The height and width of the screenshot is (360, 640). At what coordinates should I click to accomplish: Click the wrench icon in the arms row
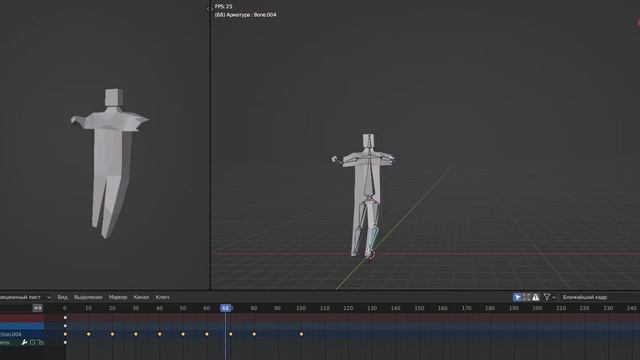point(24,342)
